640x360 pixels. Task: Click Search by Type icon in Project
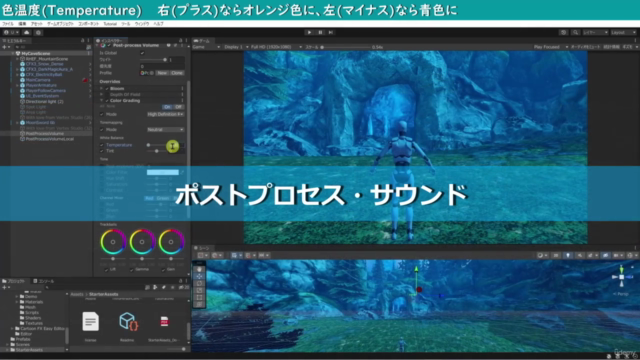click(155, 287)
